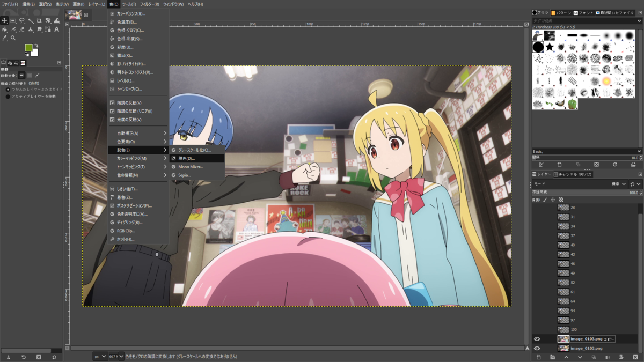Expand the 色要素(O) submenu

point(138,142)
